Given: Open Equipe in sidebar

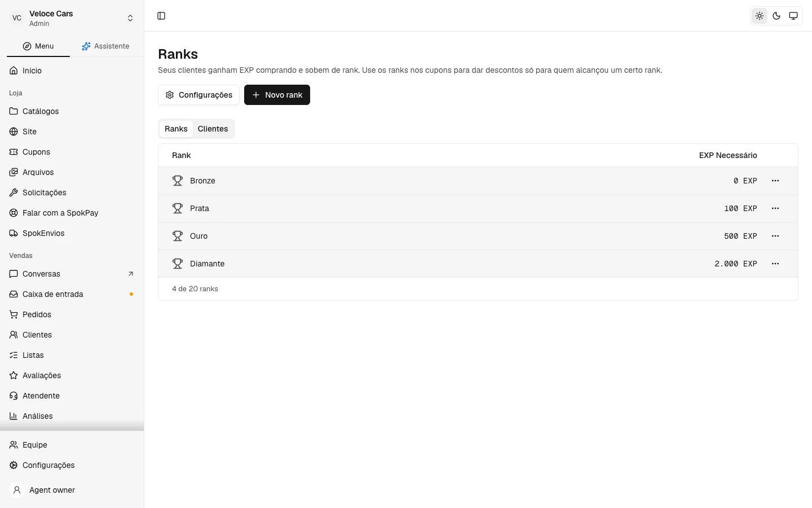Looking at the screenshot, I should [x=72, y=445].
